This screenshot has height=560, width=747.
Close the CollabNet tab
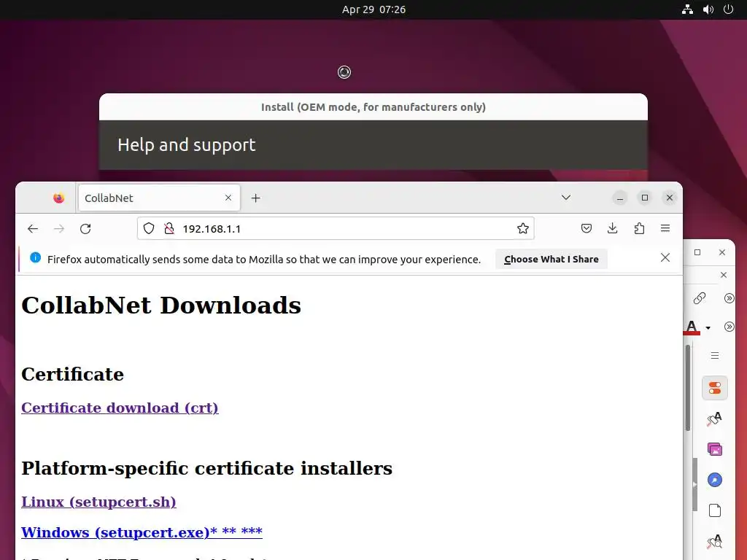pyautogui.click(x=228, y=198)
